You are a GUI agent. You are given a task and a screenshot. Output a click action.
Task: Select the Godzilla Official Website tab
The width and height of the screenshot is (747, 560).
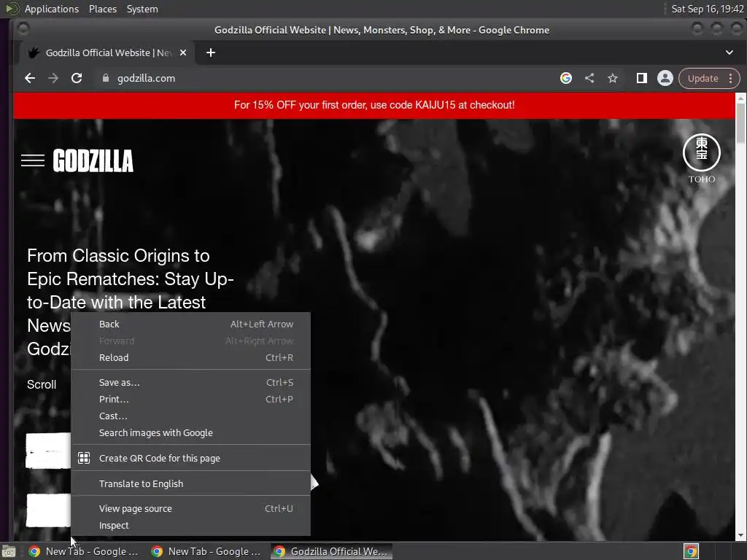pos(107,52)
